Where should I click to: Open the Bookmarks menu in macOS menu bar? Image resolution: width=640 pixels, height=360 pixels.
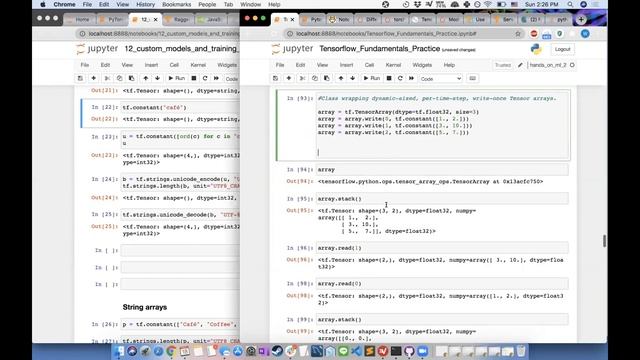coord(176,4)
